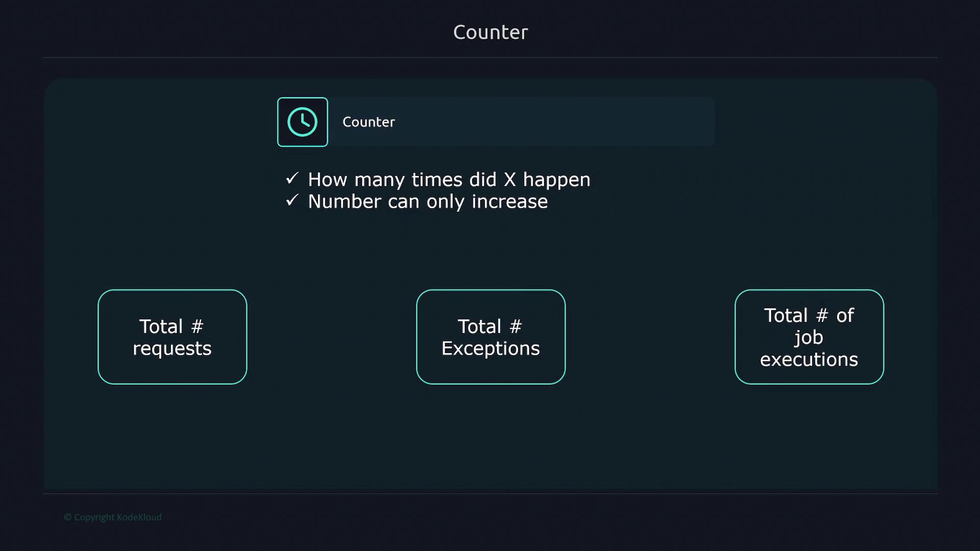This screenshot has height=551, width=980.
Task: Click the # symbol in Exceptions box
Action: (516, 327)
